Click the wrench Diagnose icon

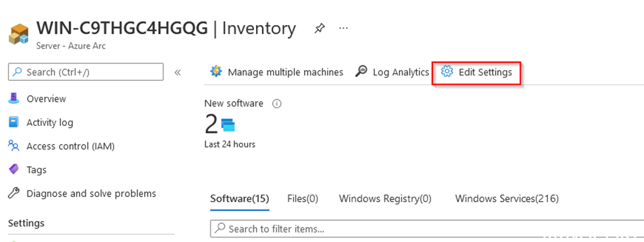pyautogui.click(x=14, y=193)
